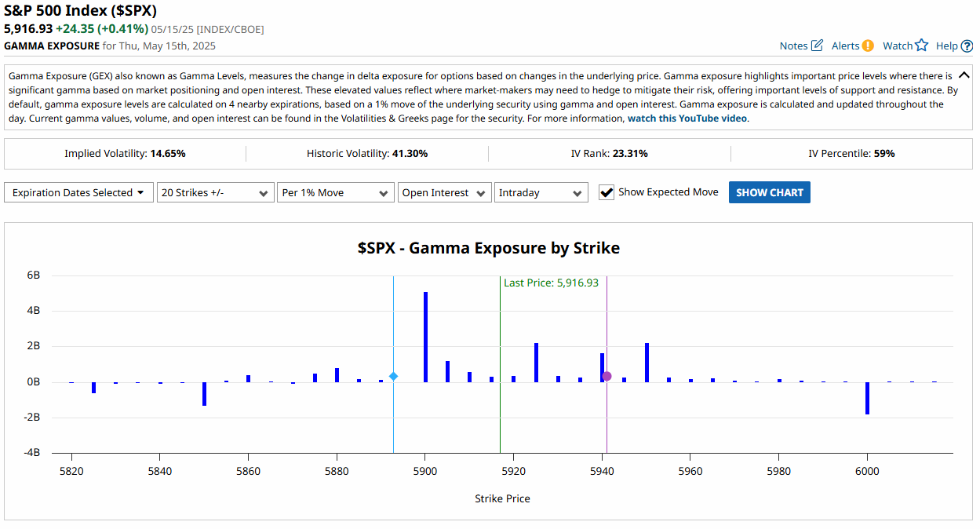
Task: Click the Watch star icon
Action: (x=922, y=46)
